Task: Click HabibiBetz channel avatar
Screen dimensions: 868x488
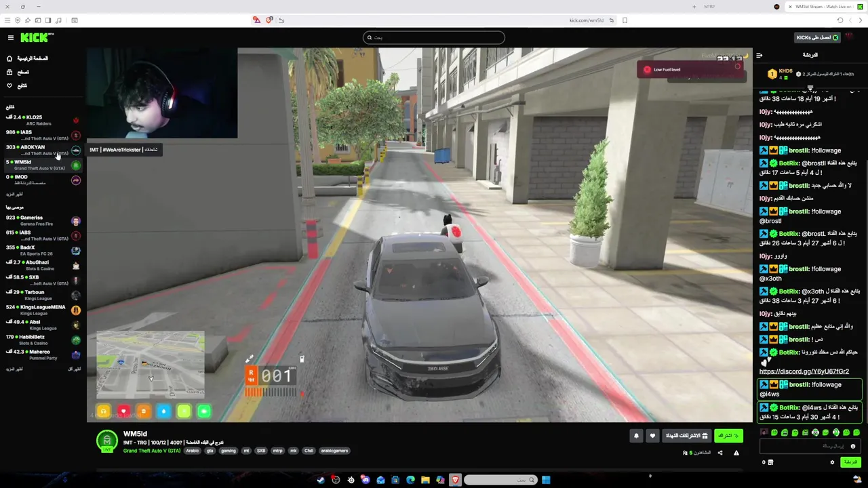Action: (x=75, y=340)
